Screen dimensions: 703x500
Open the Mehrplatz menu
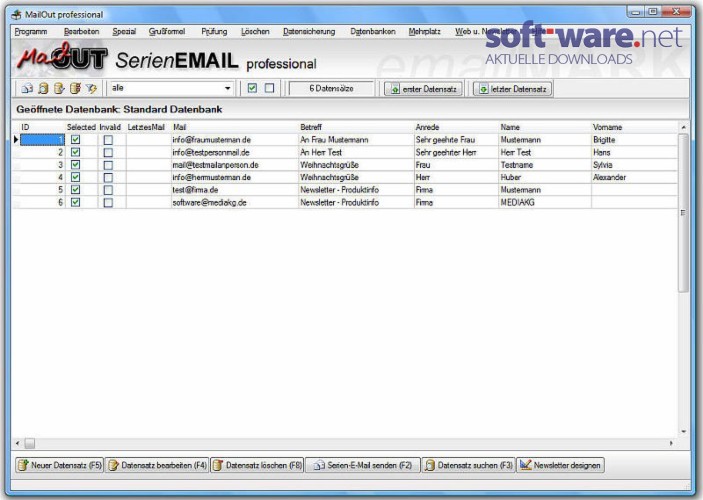(x=424, y=31)
